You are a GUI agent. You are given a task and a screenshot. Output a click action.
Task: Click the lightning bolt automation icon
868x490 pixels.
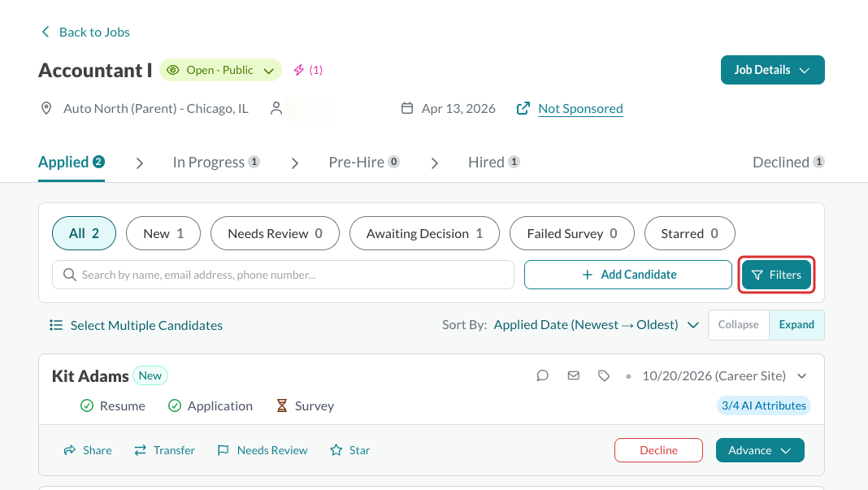click(299, 70)
